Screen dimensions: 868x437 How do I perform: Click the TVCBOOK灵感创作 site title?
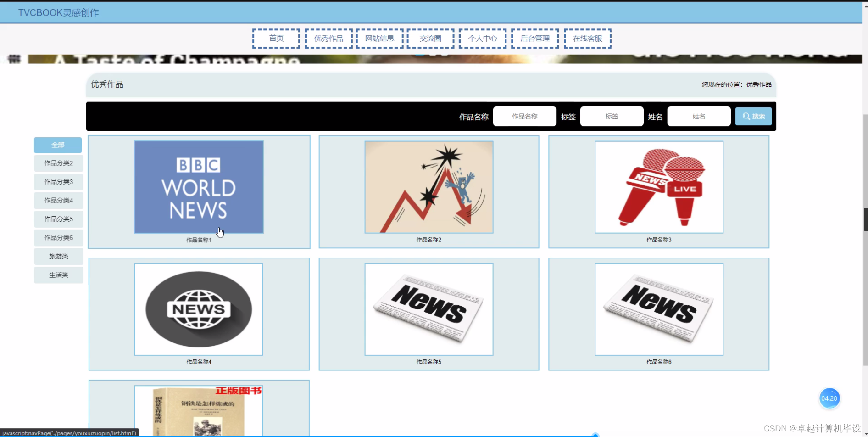click(x=58, y=13)
